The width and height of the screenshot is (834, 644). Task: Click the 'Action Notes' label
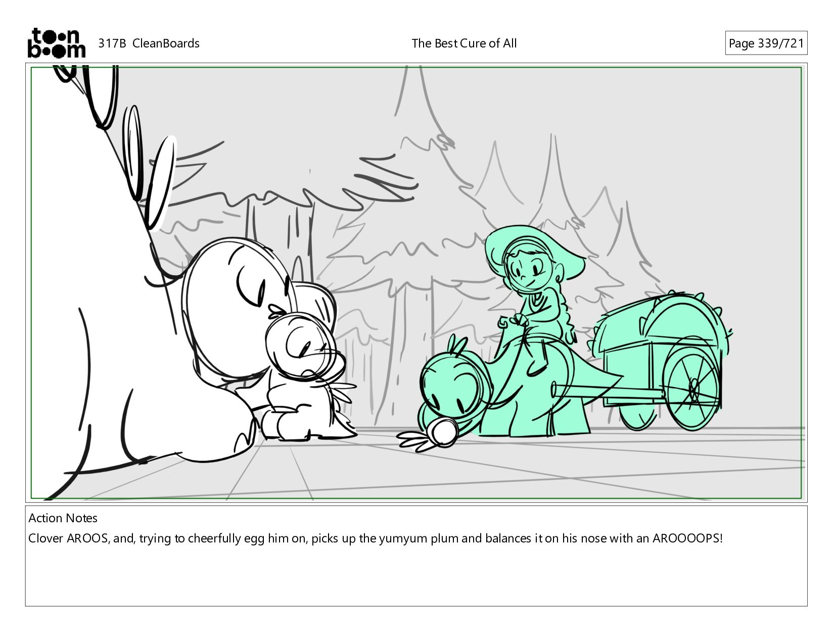pyautogui.click(x=63, y=518)
